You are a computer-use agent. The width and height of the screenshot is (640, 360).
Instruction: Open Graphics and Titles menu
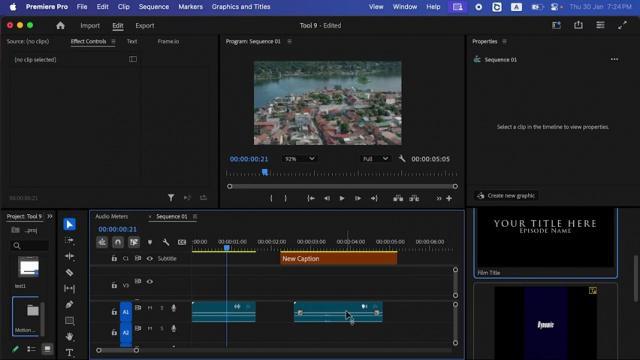tap(241, 7)
